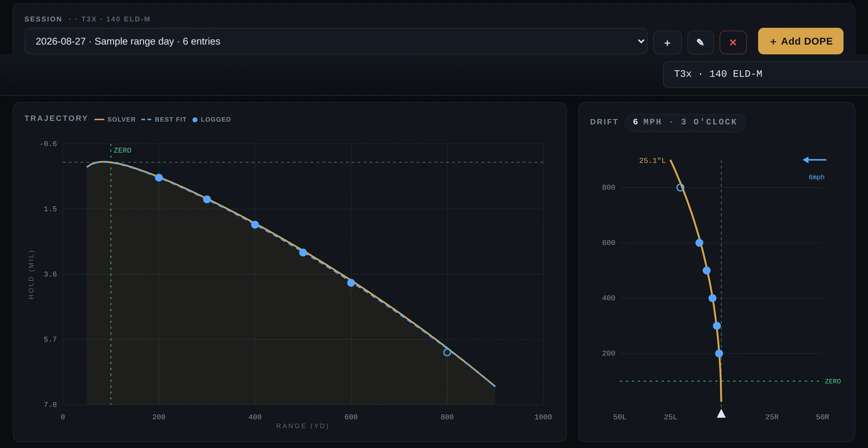868x448 pixels.
Task: Click the 6mph wind label under the arrow
Action: [x=816, y=177]
